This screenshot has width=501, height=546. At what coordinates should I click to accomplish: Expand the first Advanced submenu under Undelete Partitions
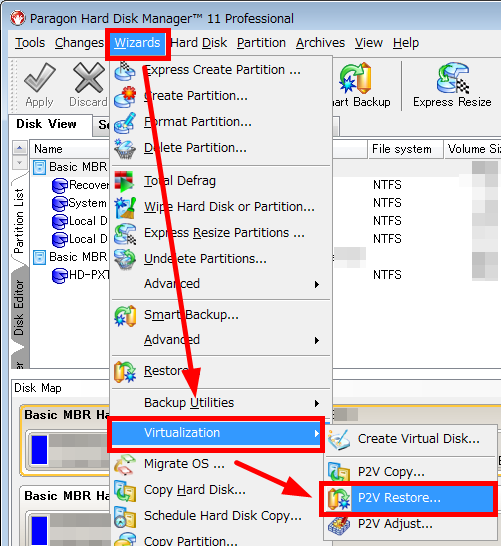coord(316,284)
